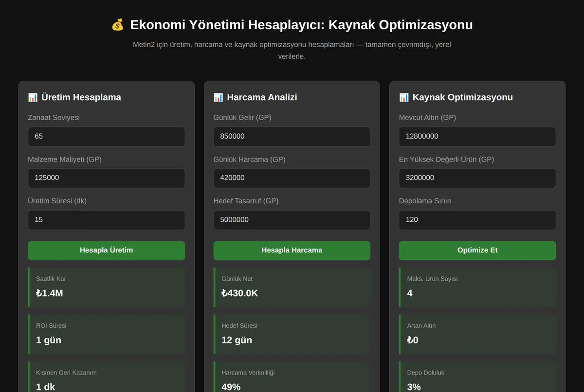Click the Metin2 description subtitle text
The height and width of the screenshot is (392, 584).
click(x=292, y=51)
